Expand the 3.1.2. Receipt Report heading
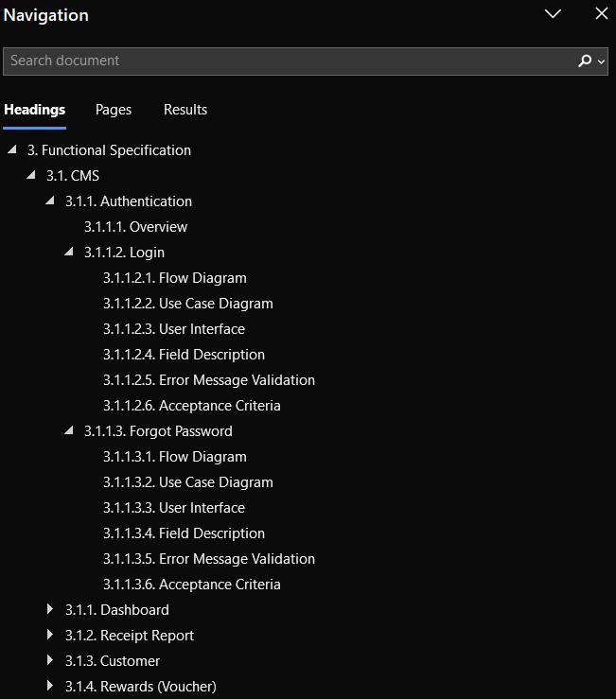Viewport: 616px width, 699px height. (x=50, y=635)
